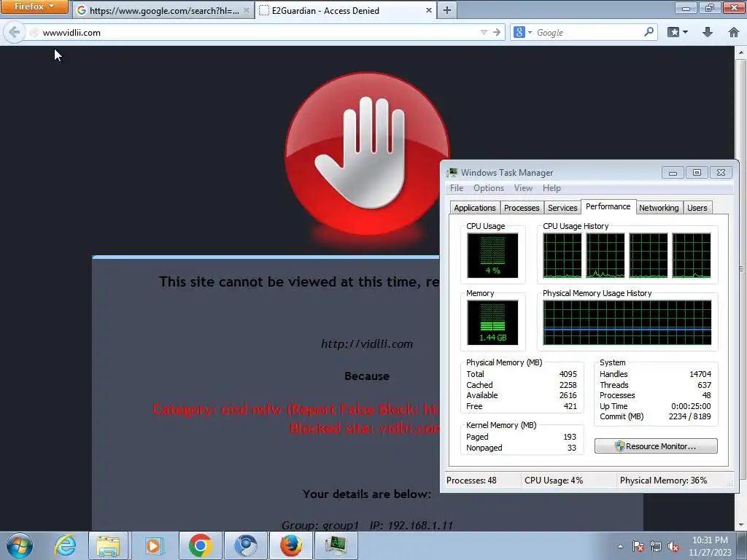Open the Firefox menu button

[x=34, y=7]
